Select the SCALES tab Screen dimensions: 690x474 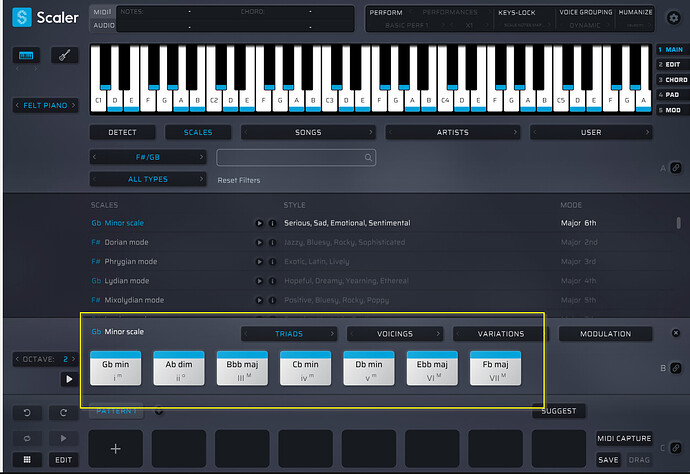(x=198, y=132)
